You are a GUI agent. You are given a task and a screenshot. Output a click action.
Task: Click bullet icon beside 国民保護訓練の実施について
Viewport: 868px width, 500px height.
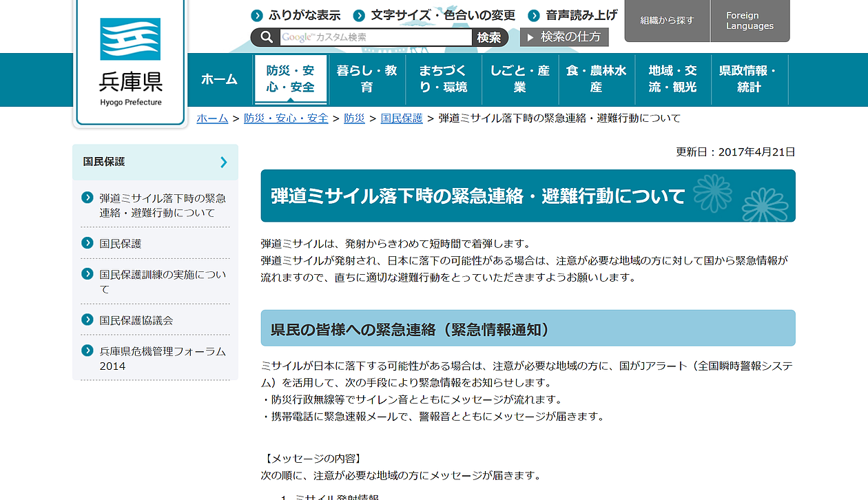(x=87, y=274)
